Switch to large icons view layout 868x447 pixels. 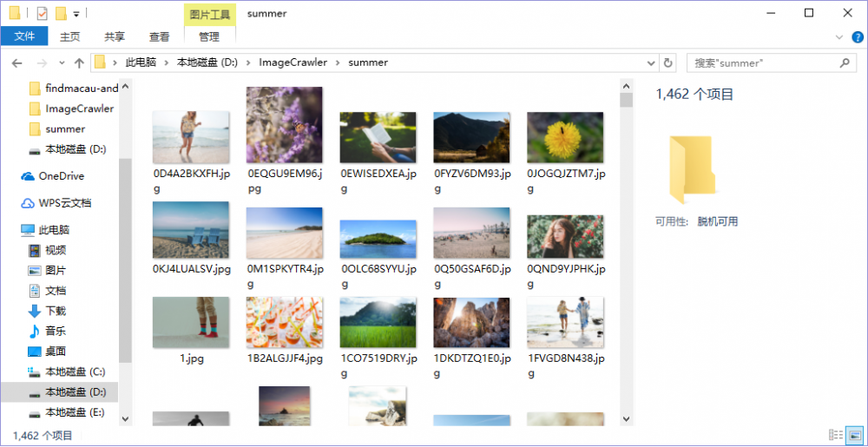pyautogui.click(x=855, y=436)
